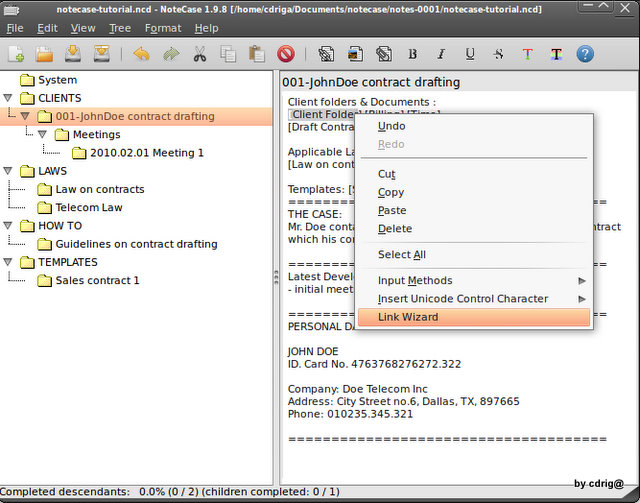
Task: Click the save document toolbar icon
Action: tap(73, 54)
